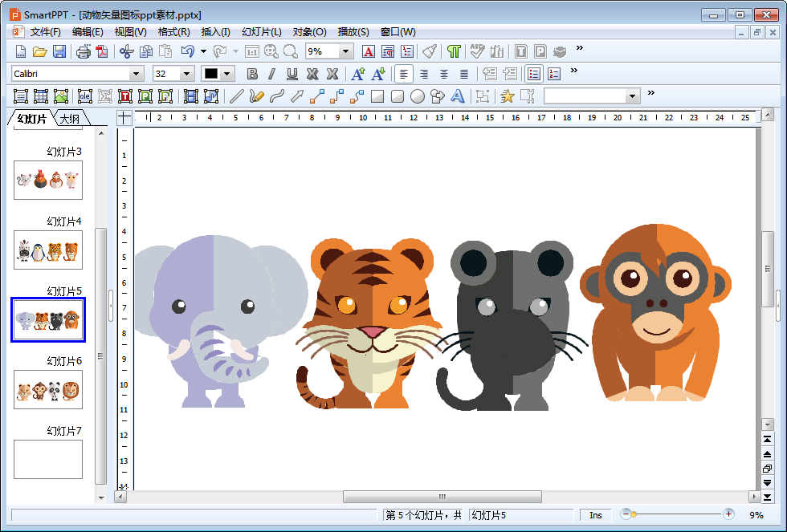Open the star effects icon

508,95
